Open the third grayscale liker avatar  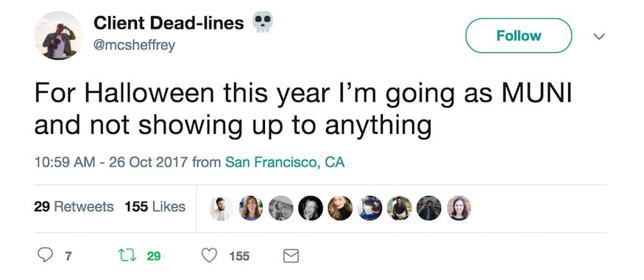[281, 208]
